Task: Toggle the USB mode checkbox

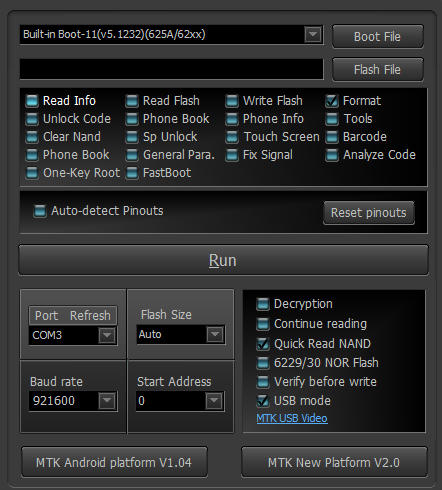Action: pos(263,401)
